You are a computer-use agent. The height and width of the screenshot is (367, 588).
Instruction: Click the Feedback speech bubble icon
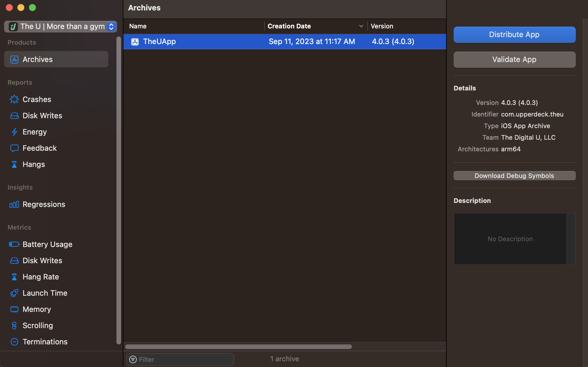[x=14, y=148]
